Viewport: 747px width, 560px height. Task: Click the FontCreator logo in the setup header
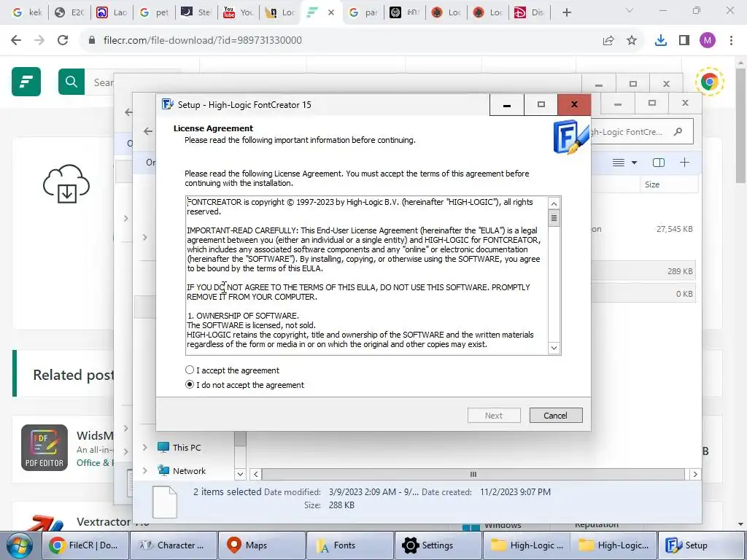[570, 136]
